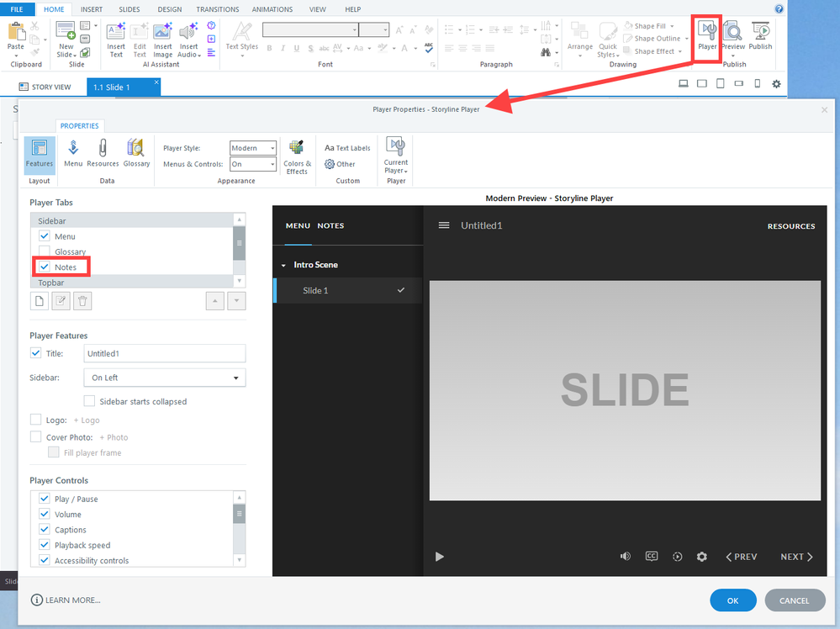
Task: Open the Glossary icon in Data group
Action: click(136, 152)
